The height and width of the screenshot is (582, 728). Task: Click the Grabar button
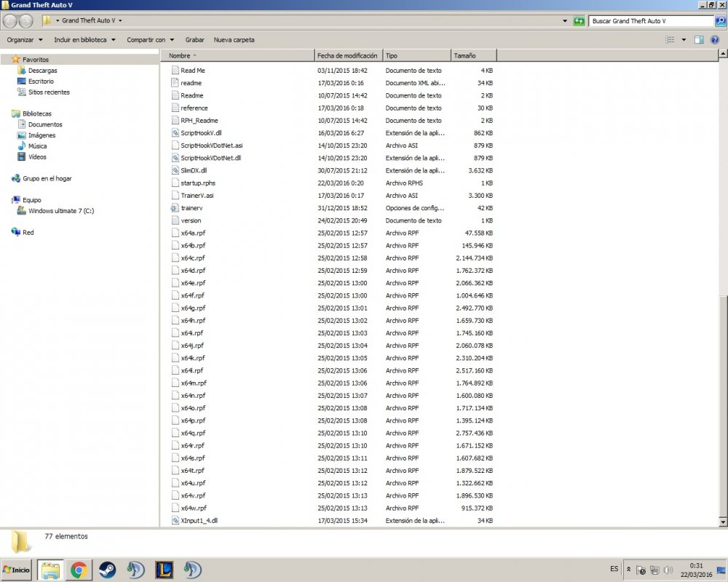click(194, 40)
